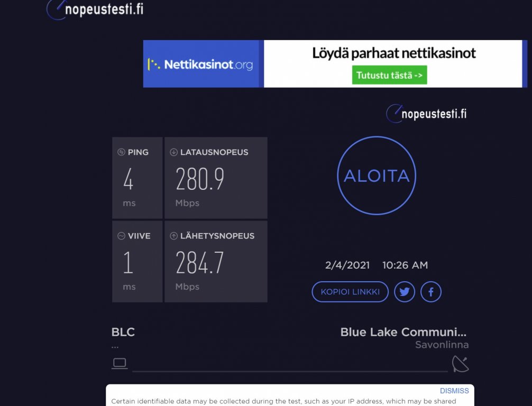
Task: Open the nopeustesti.fi logo at top left
Action: tap(95, 10)
